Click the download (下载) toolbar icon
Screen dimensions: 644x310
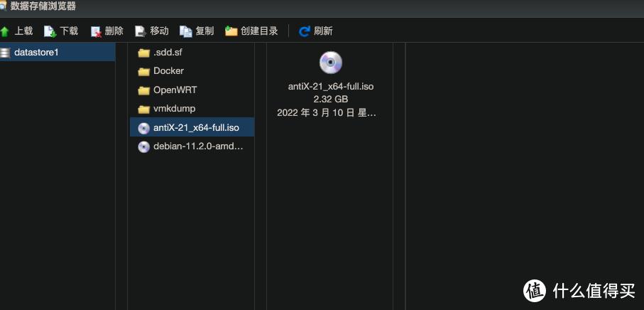tap(50, 31)
